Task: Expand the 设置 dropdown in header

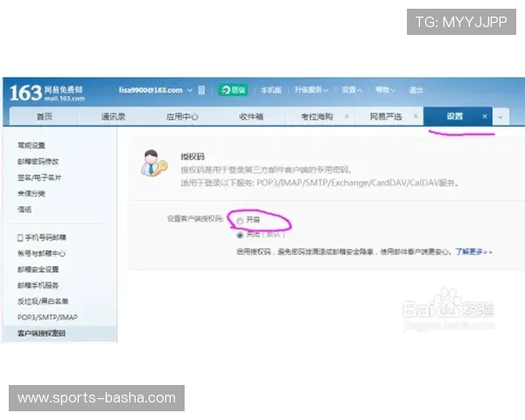Action: 352,90
